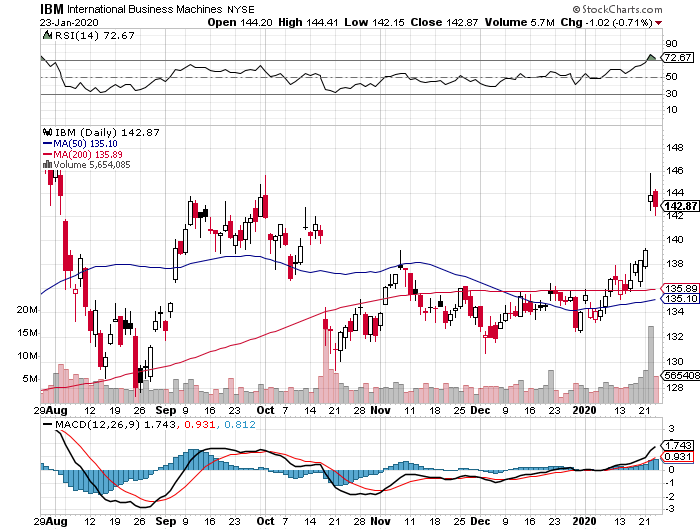Click the RSI mountain icon beside RSI(14)

(47, 35)
